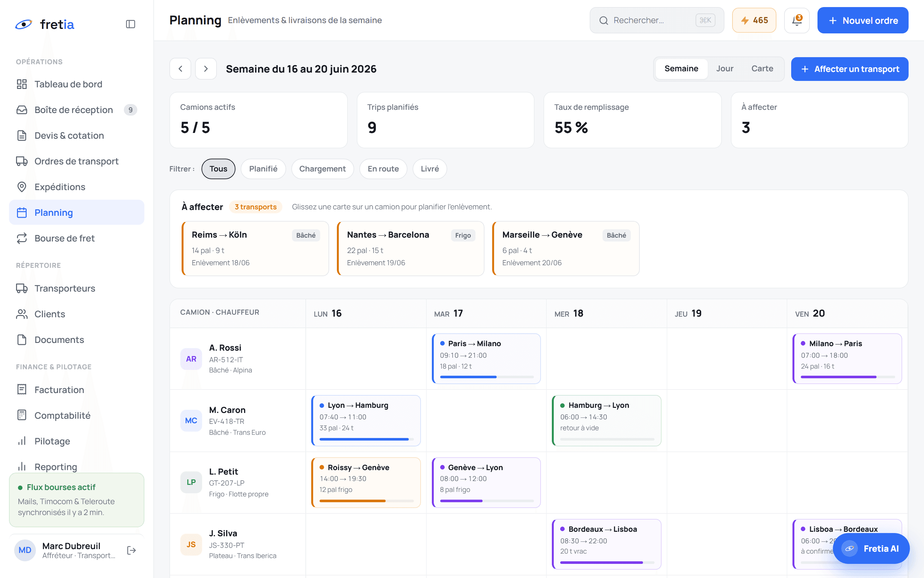Click the Facturation invoice icon
This screenshot has width=924, height=578.
(x=22, y=390)
